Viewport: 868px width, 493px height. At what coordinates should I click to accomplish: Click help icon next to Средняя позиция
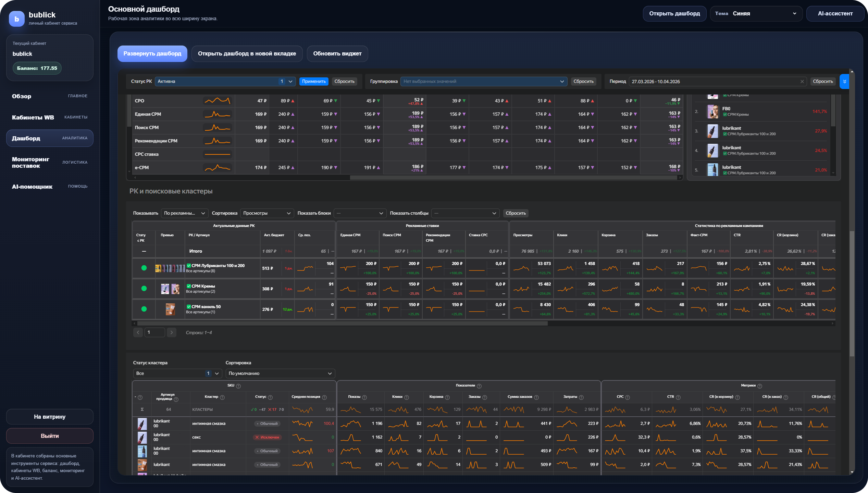(x=324, y=397)
